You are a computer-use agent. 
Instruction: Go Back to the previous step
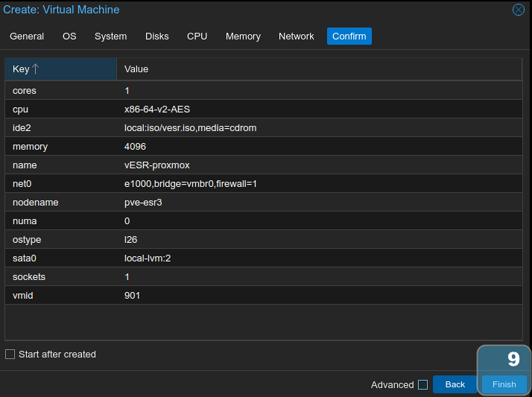point(455,384)
